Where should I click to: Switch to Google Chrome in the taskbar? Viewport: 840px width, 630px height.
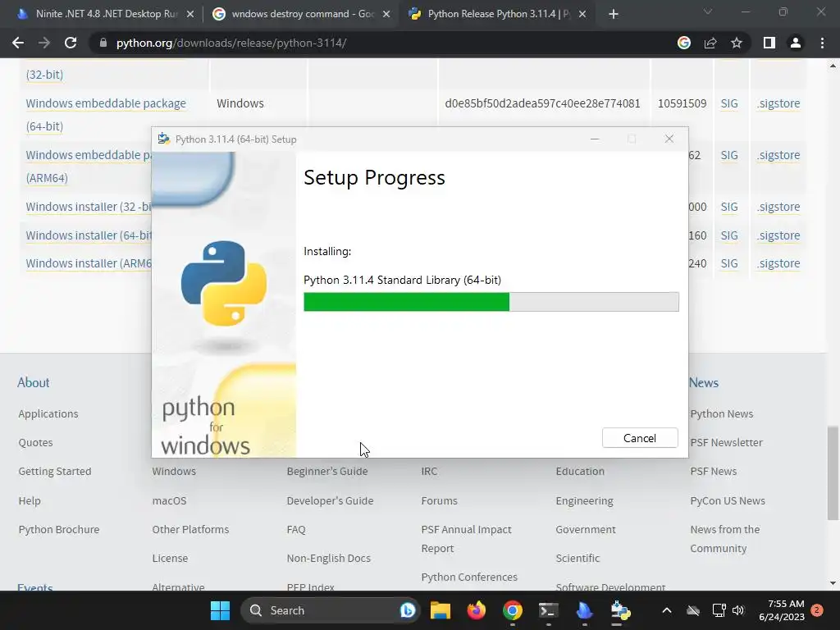coord(512,610)
